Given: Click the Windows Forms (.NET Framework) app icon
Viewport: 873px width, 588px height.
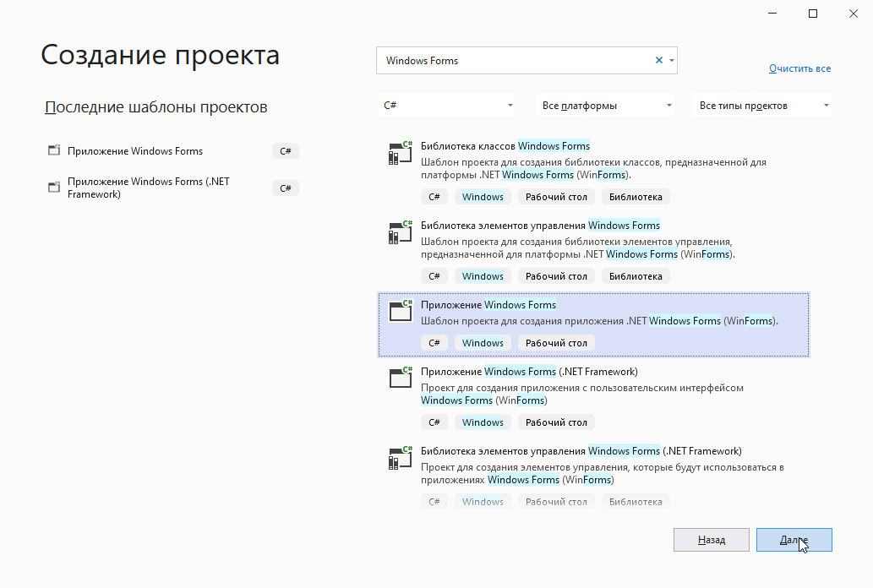Looking at the screenshot, I should [400, 378].
